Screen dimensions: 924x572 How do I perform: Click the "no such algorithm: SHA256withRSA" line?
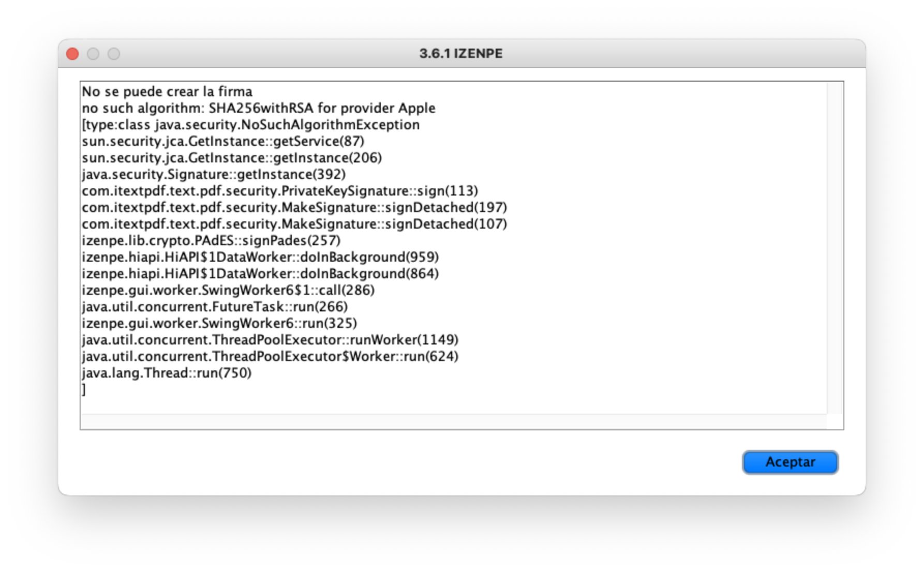(258, 108)
